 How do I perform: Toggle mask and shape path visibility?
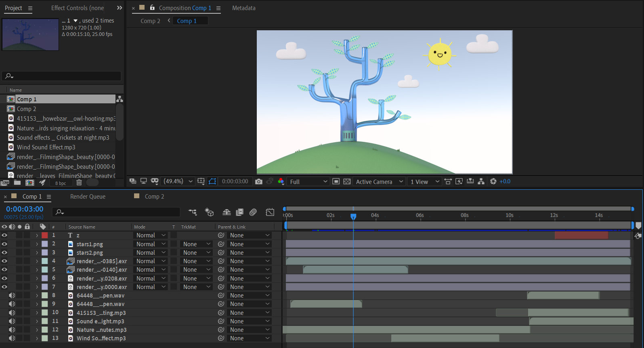[x=212, y=182]
